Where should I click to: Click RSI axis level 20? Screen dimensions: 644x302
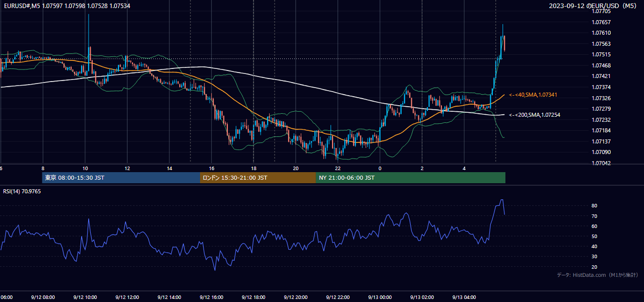(595, 267)
